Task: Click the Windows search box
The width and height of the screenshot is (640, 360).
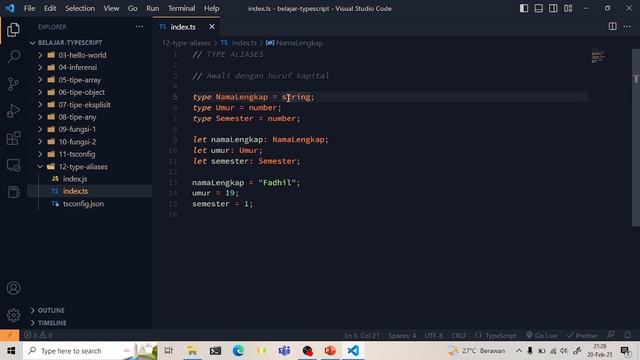Action: coord(90,351)
